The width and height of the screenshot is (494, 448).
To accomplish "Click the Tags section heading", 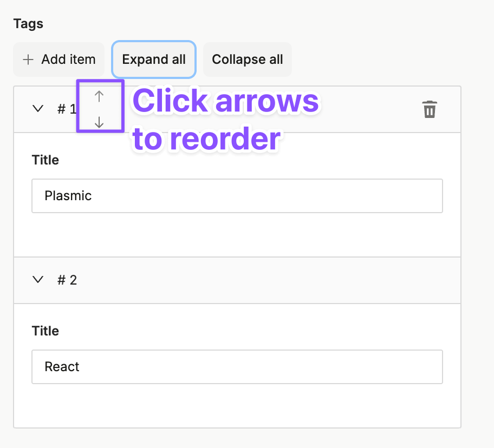I will [x=28, y=24].
